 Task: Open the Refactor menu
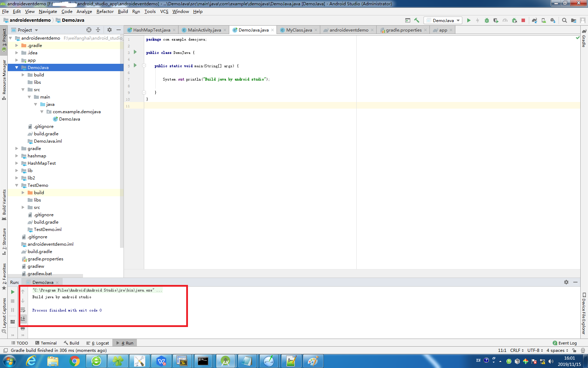pos(105,12)
